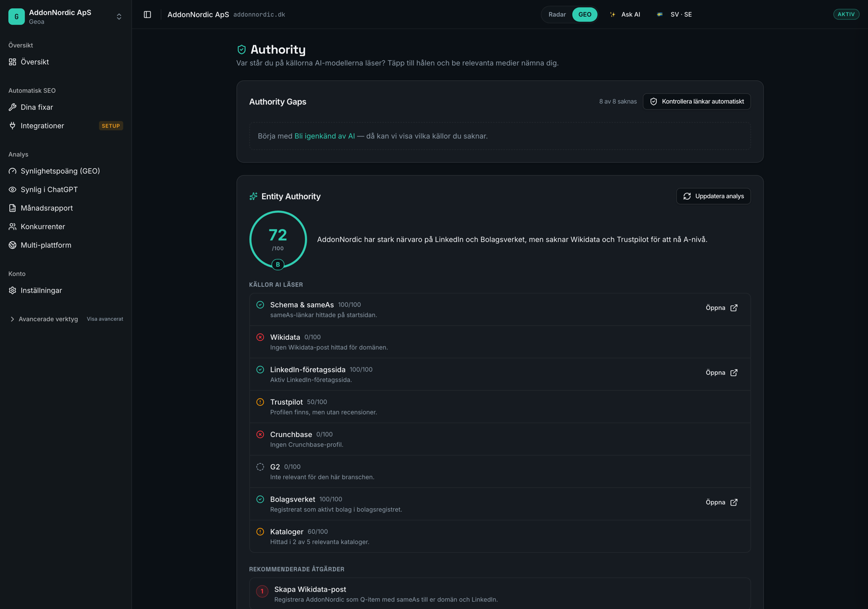Click the B grade badge
This screenshot has width=868, height=609.
click(278, 265)
